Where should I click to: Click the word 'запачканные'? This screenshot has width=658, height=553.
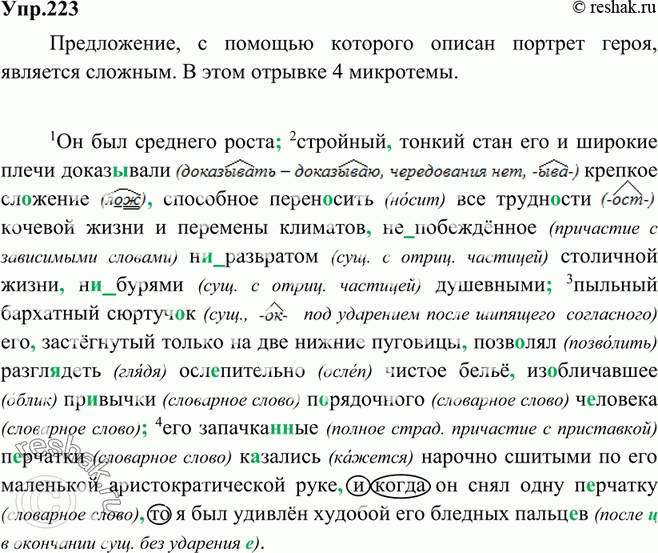[x=258, y=428]
